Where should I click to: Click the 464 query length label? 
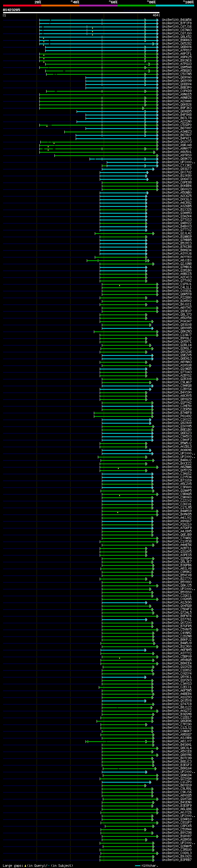pyautogui.click(x=155, y=15)
